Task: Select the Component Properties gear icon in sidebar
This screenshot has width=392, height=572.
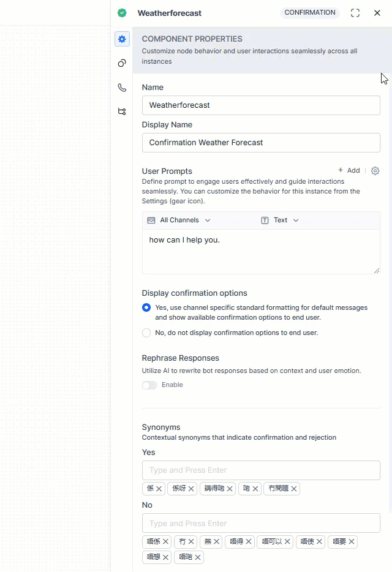Action: click(122, 39)
